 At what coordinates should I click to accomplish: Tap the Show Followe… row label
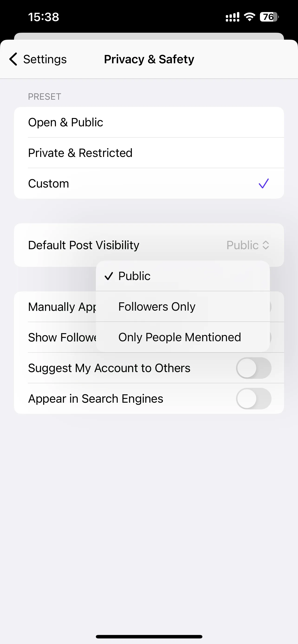click(62, 337)
